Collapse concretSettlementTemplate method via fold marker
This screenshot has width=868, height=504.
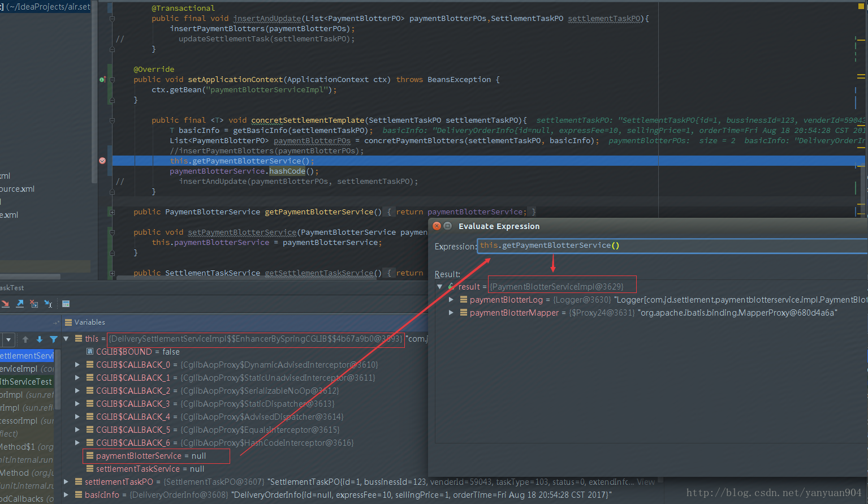click(x=112, y=120)
